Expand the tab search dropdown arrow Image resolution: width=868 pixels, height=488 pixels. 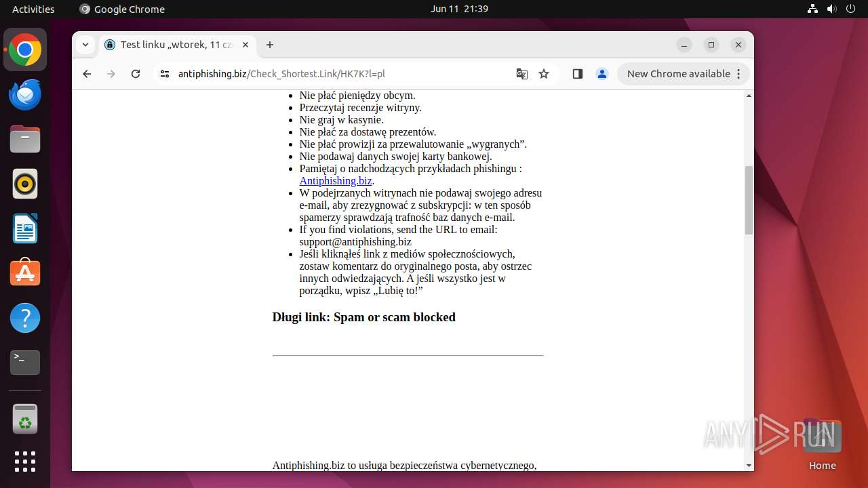click(x=85, y=45)
